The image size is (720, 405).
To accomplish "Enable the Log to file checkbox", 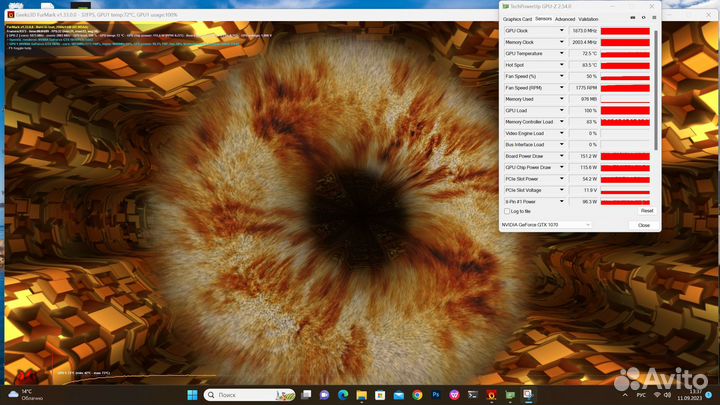I will point(507,211).
